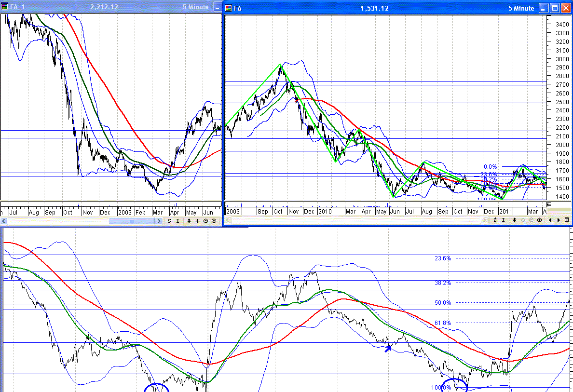This screenshot has height=392, width=573.
Task: Open the chart list panel icon
Action: (566, 220)
